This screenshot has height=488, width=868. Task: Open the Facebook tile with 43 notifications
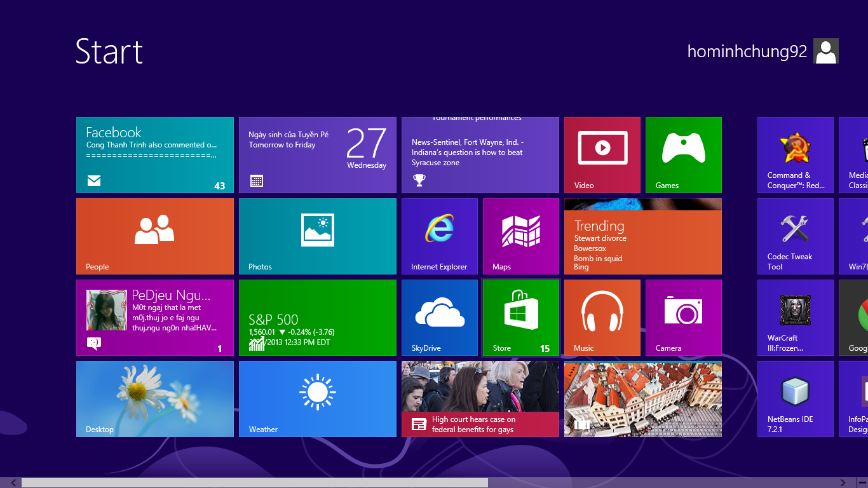[x=154, y=154]
